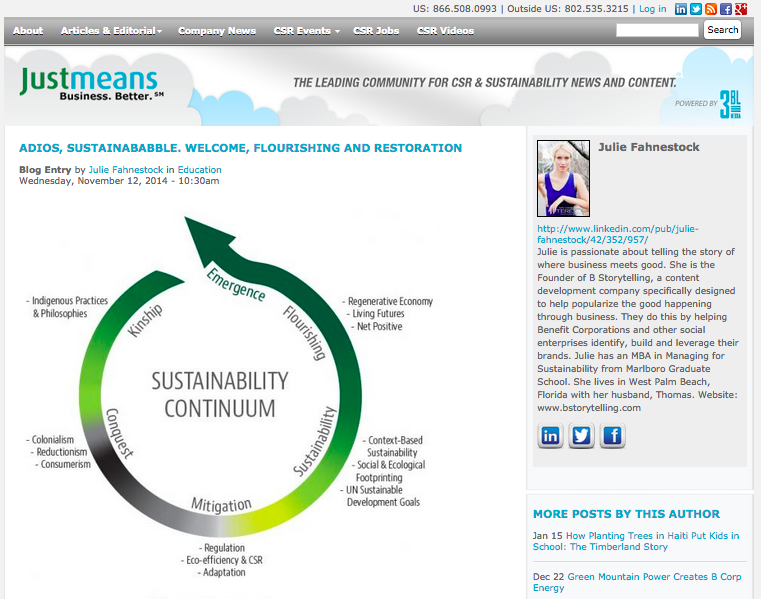This screenshot has height=599, width=761.
Task: Click the date Wednesday, November 12, 2014
Action: (x=93, y=181)
